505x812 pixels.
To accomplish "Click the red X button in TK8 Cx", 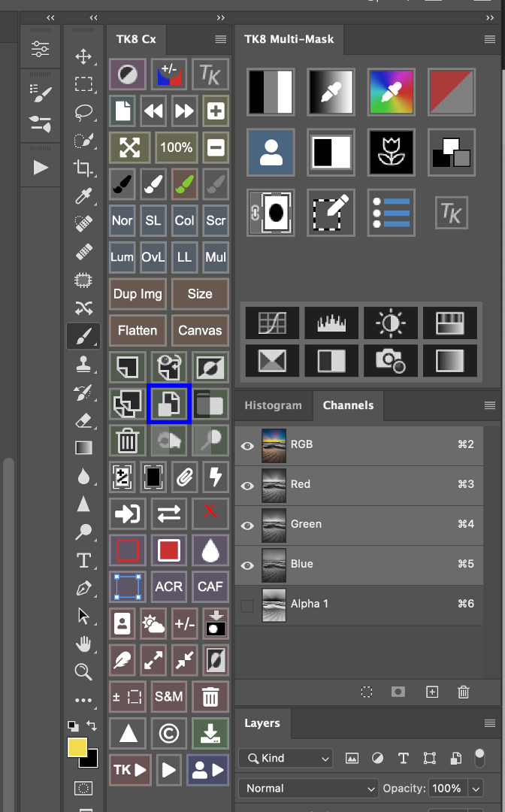I will 210,514.
